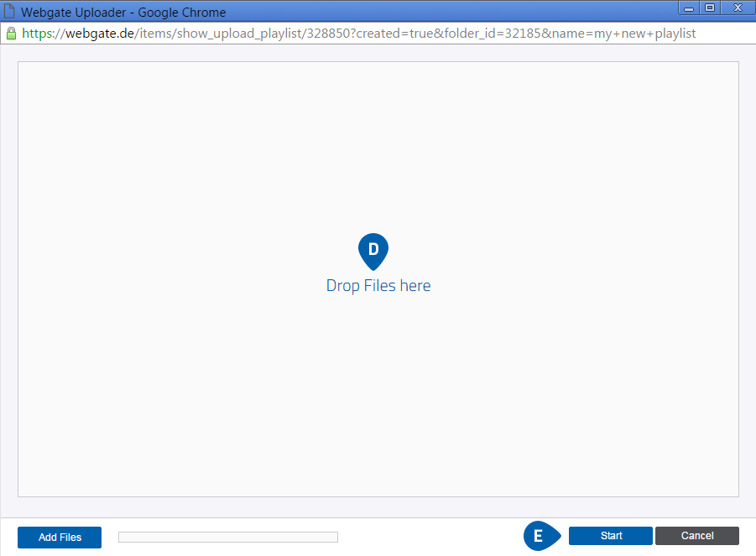756x556 pixels.
Task: Minimize the Webgate Uploader window
Action: (689, 8)
